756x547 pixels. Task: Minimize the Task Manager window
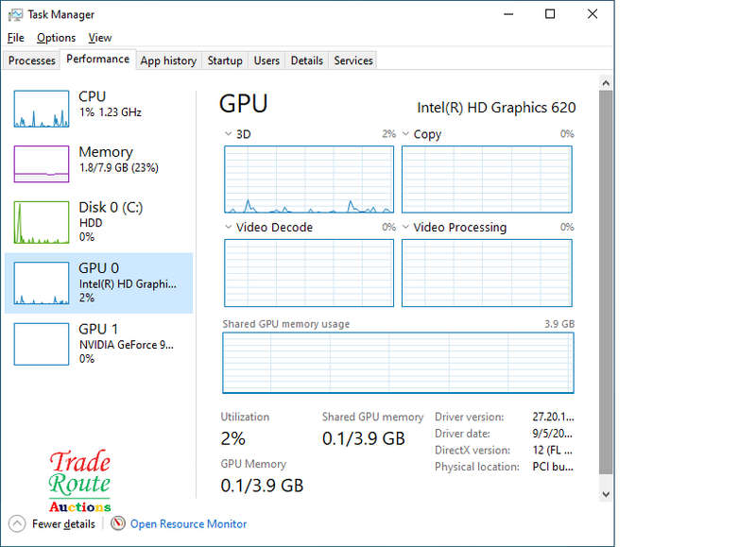pos(508,14)
